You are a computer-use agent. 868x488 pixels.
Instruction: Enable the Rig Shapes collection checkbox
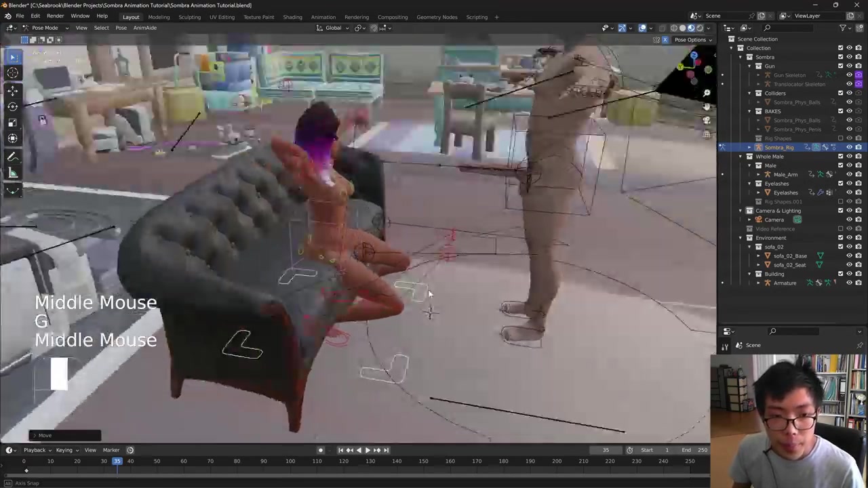841,138
